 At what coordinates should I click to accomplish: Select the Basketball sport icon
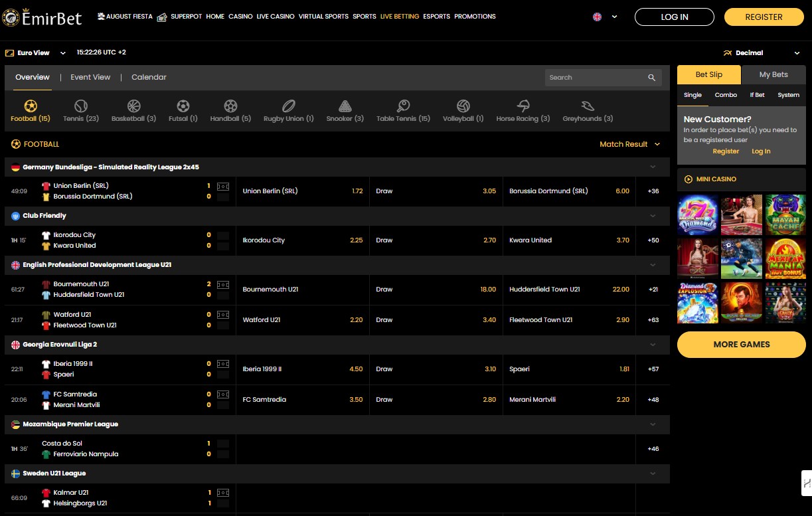(133, 106)
